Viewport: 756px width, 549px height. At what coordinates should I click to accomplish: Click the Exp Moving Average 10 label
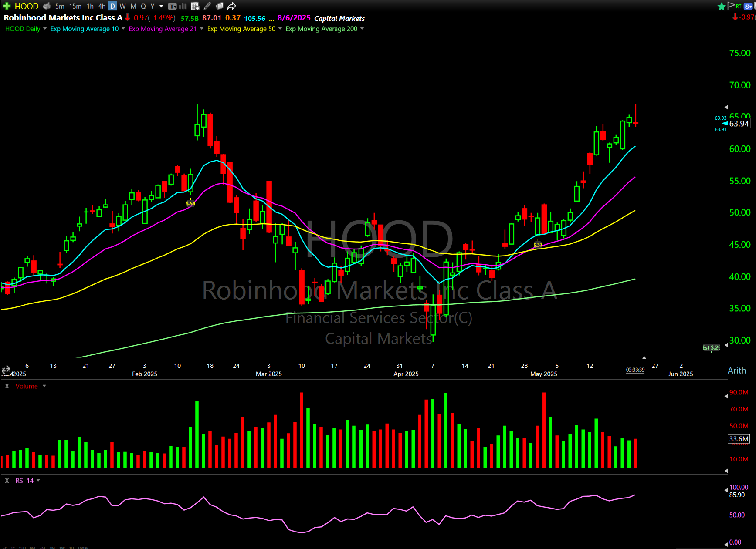(85, 29)
